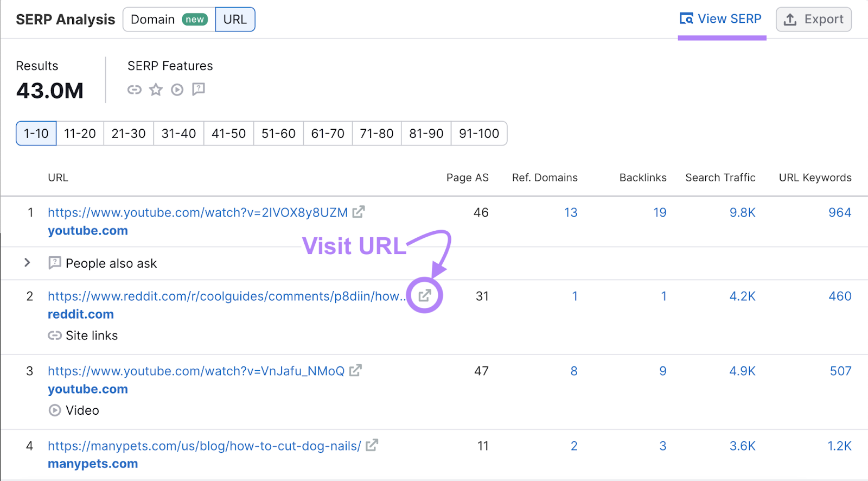Click the site links SERP feature icon

[134, 90]
